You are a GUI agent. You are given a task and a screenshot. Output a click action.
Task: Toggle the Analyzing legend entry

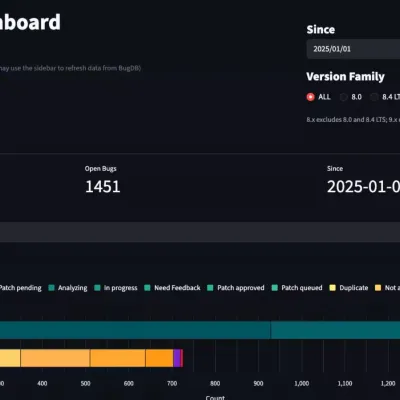pyautogui.click(x=68, y=288)
